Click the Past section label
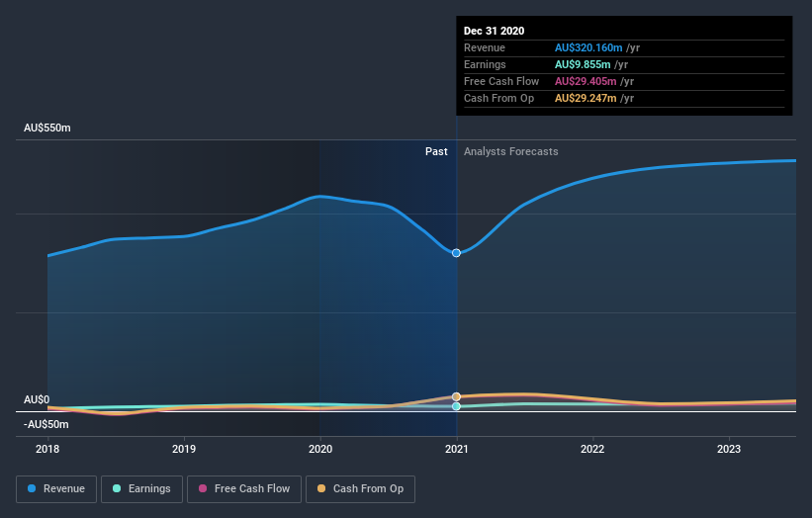This screenshot has height=518, width=812. 436,151
